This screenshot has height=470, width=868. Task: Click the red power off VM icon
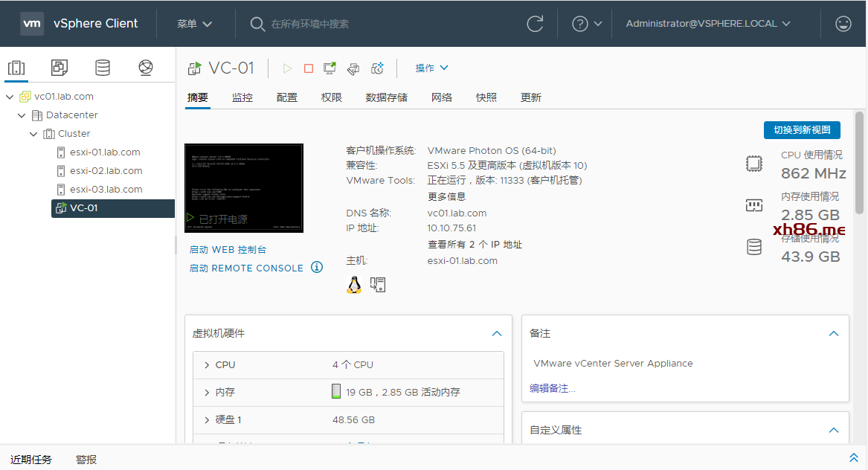coord(309,68)
